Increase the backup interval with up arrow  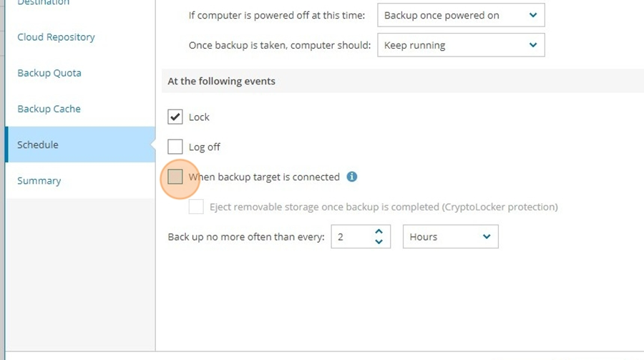pos(379,232)
